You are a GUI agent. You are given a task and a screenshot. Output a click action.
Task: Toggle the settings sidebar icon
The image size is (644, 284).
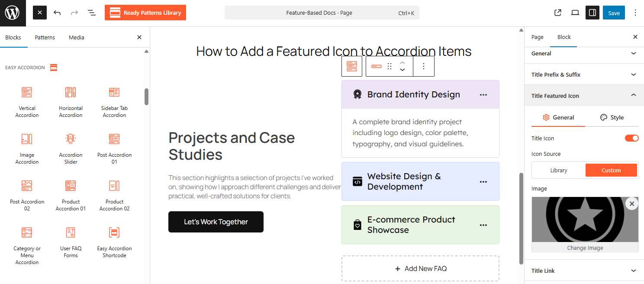[x=592, y=13]
